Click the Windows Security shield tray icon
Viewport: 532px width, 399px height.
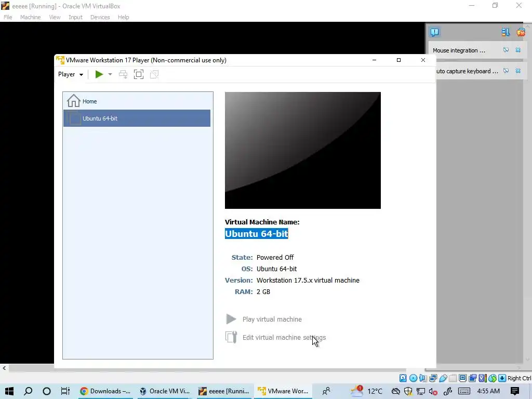click(408, 391)
